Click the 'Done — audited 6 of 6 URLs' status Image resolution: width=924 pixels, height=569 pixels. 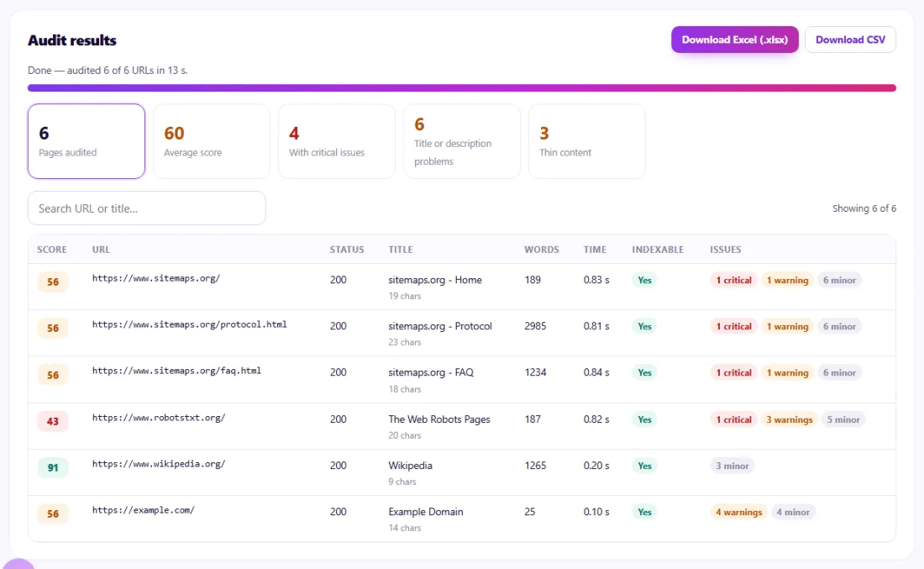[108, 70]
